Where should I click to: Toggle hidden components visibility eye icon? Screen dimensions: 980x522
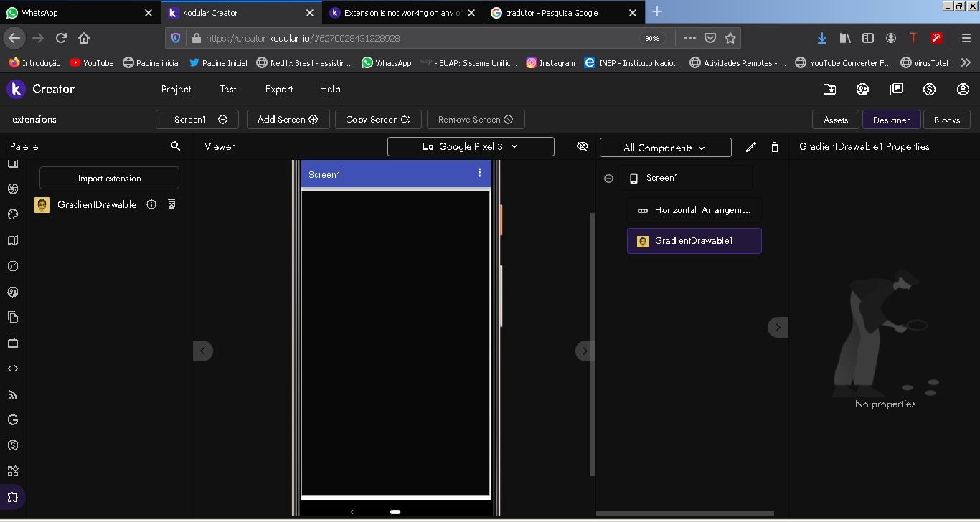pos(583,146)
